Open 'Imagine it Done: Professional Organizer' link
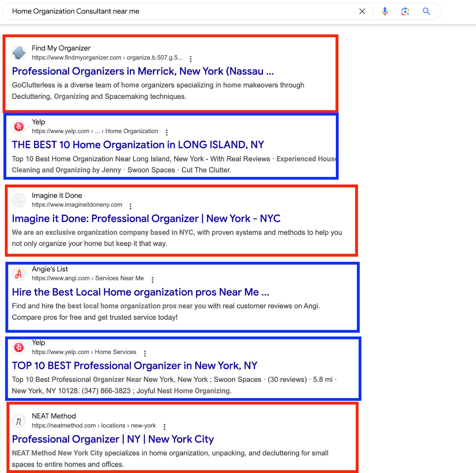This screenshot has height=473, width=476. [146, 219]
